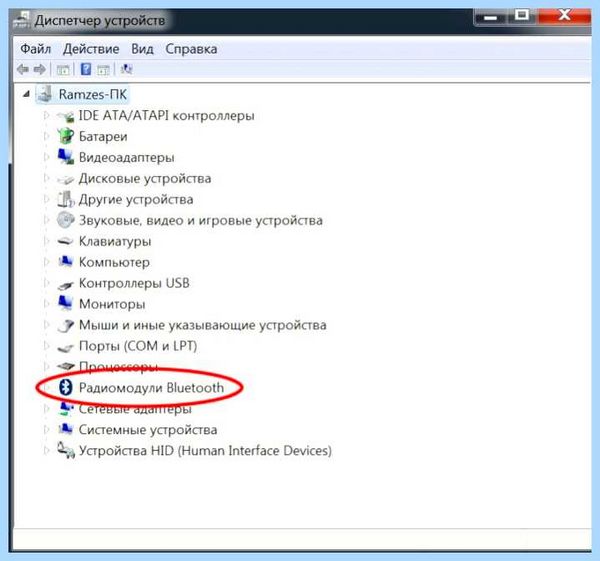Click the Процессоры chip icon

click(65, 367)
